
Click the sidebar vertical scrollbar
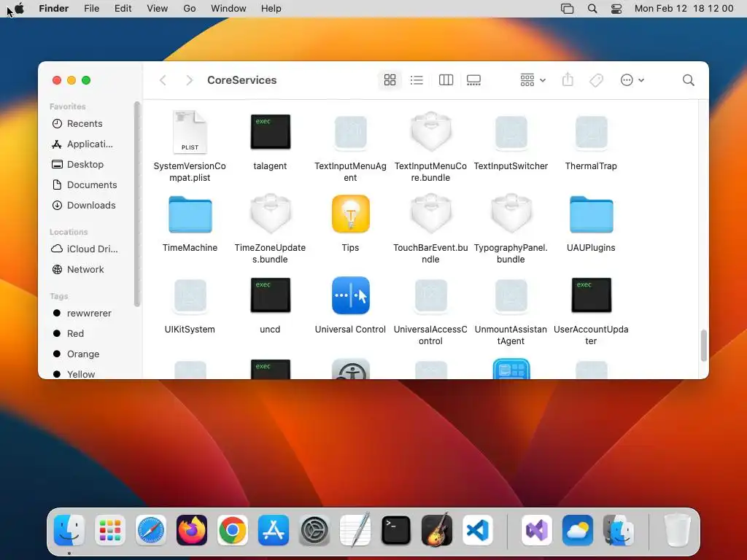click(137, 204)
